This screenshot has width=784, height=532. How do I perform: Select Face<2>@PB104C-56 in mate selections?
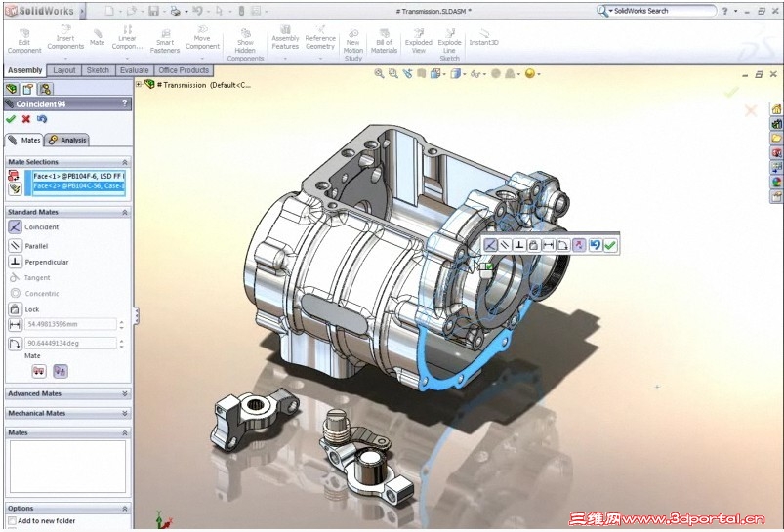78,186
